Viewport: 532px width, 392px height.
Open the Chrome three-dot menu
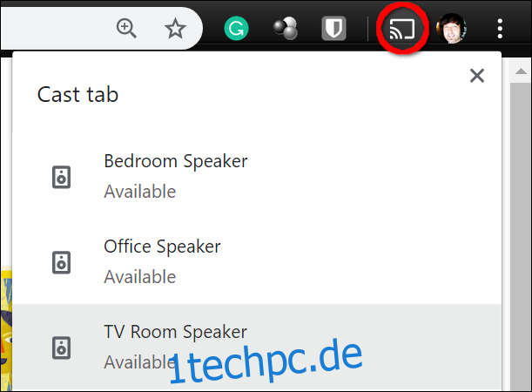[x=500, y=29]
